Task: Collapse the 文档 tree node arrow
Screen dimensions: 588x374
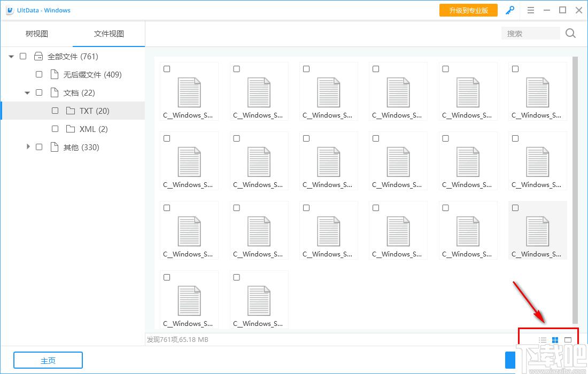Action: (x=27, y=92)
